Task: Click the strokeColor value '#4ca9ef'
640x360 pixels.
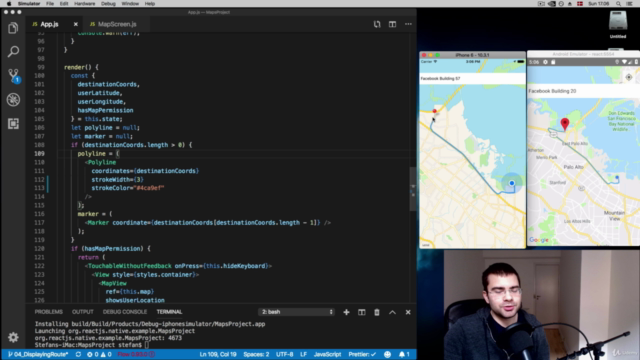Action: 148,188
